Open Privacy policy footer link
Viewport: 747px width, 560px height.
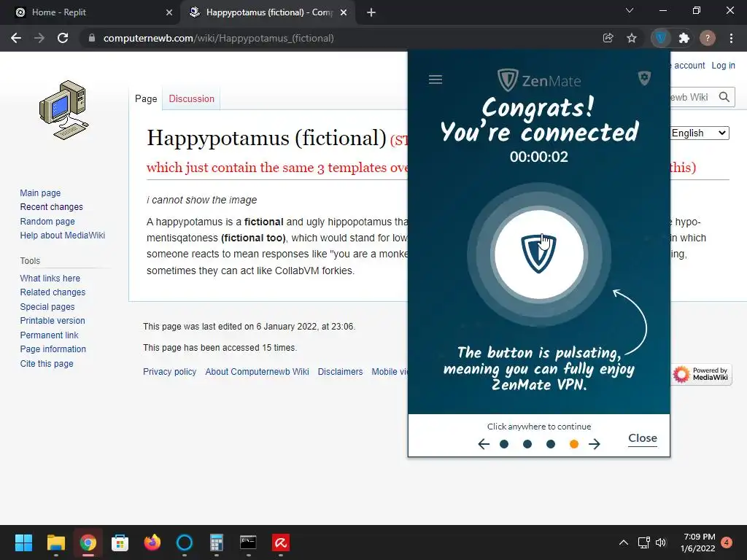(x=169, y=371)
